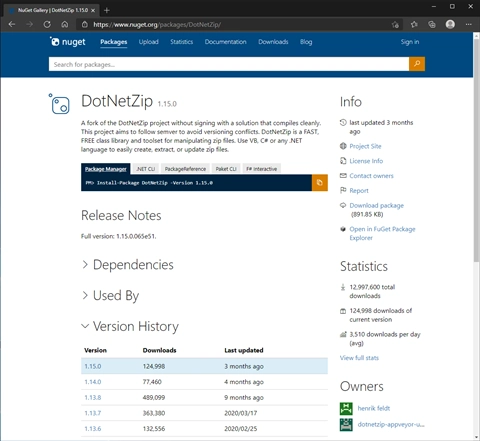
Task: Expand the Used By section
Action: pos(111,295)
